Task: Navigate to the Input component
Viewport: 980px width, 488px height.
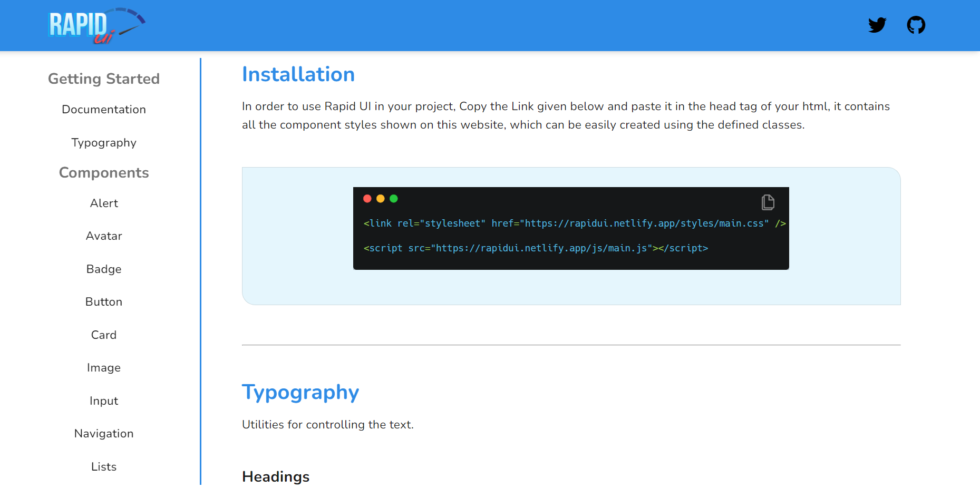Action: click(x=104, y=401)
